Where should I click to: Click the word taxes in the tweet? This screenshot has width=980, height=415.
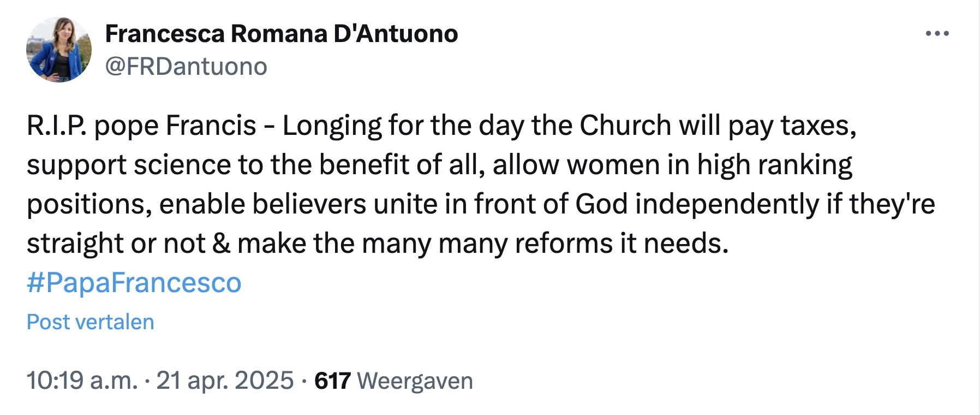(x=818, y=126)
